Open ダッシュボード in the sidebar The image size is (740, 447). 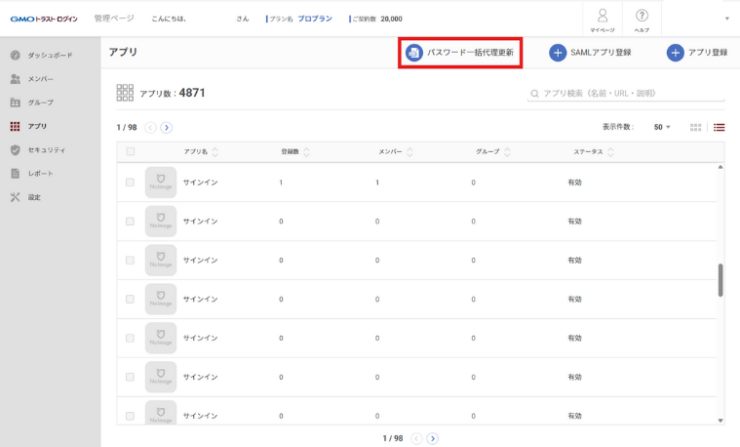(48, 54)
